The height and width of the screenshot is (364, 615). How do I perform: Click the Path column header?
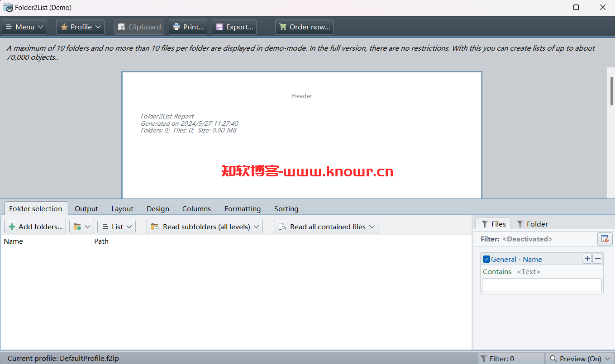pyautogui.click(x=159, y=241)
